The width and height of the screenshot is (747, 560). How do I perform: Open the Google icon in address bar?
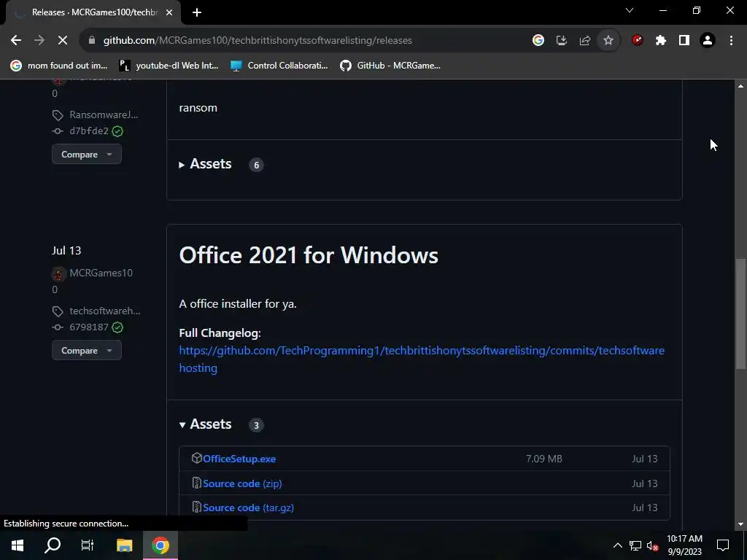(x=538, y=41)
